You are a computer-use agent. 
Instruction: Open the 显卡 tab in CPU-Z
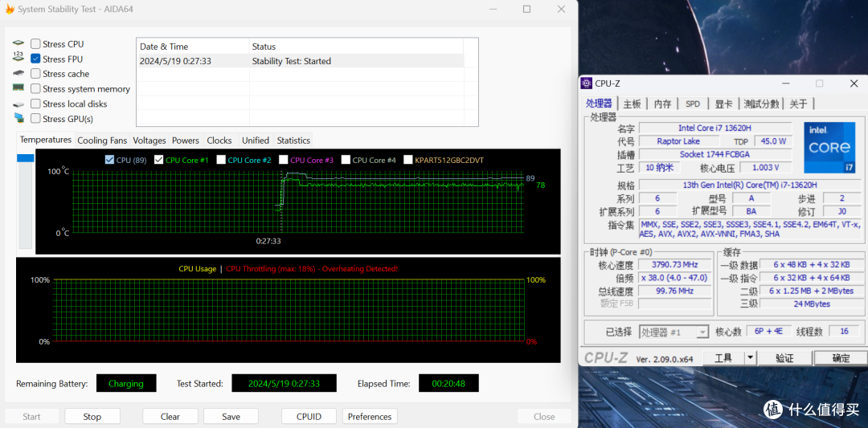723,104
